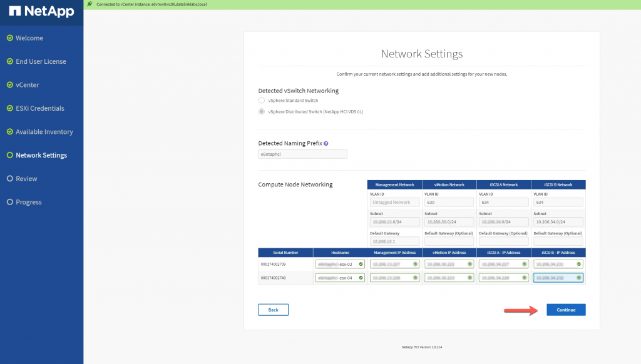The width and height of the screenshot is (641, 364).
Task: Click the iSCSI A Network column header
Action: pyautogui.click(x=504, y=185)
